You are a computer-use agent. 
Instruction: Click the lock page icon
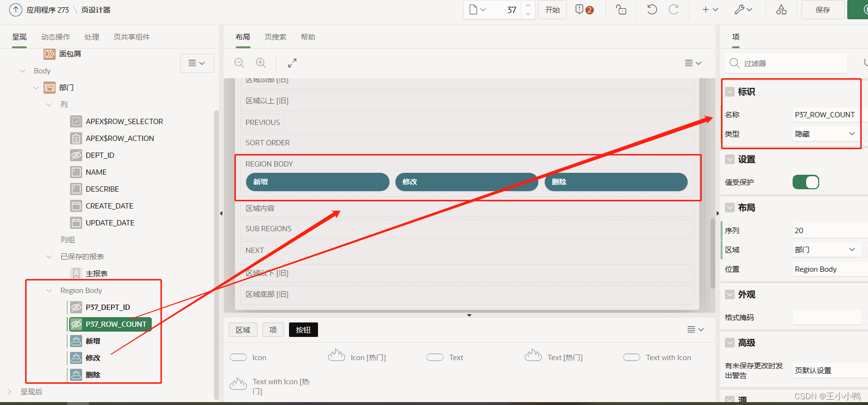coord(621,10)
